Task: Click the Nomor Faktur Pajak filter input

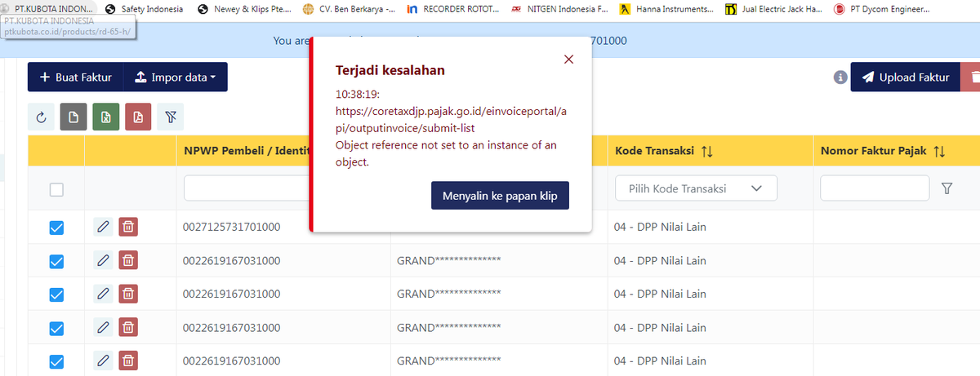Action: click(875, 188)
